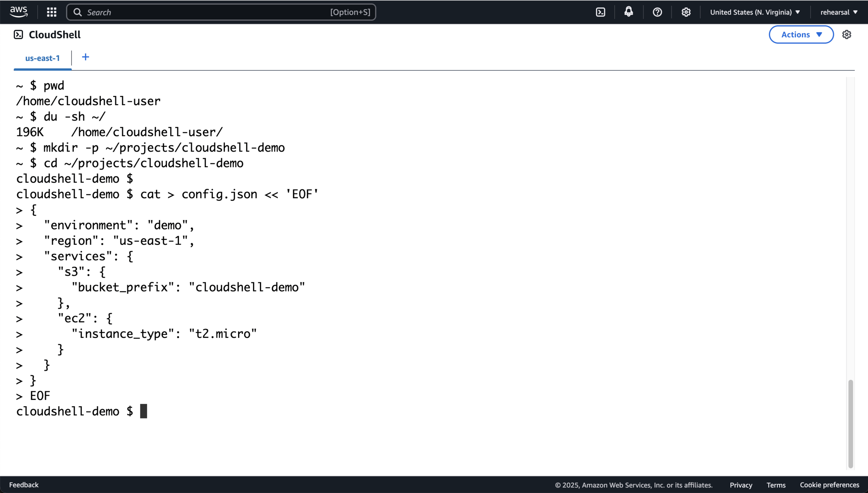Expand the Actions dropdown button

[801, 34]
